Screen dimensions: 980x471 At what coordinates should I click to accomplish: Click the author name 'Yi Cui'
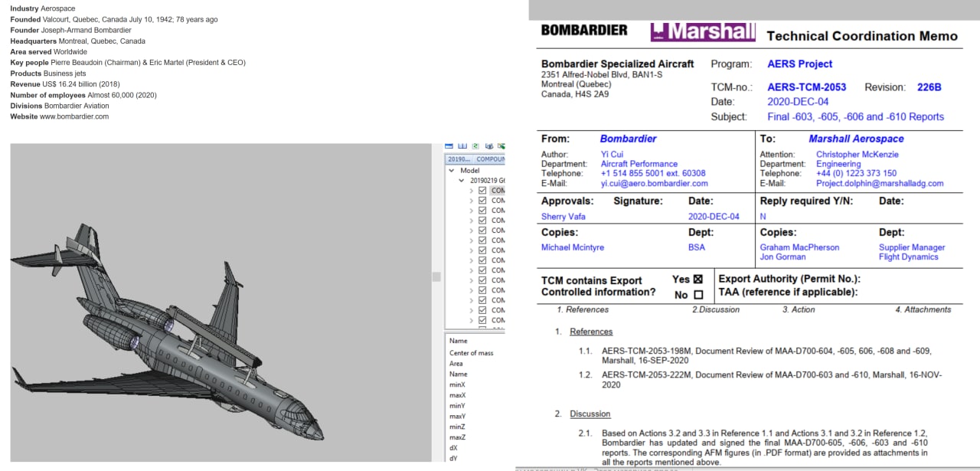(612, 155)
